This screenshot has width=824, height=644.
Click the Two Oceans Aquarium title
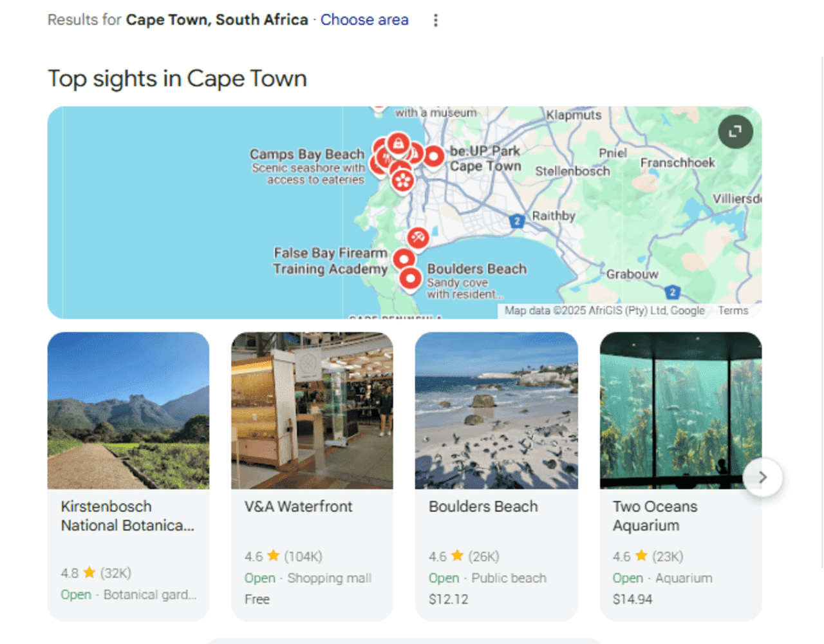click(655, 516)
